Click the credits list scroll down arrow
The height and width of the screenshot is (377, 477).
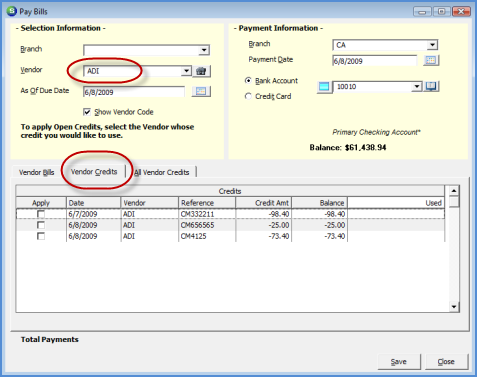(x=454, y=307)
